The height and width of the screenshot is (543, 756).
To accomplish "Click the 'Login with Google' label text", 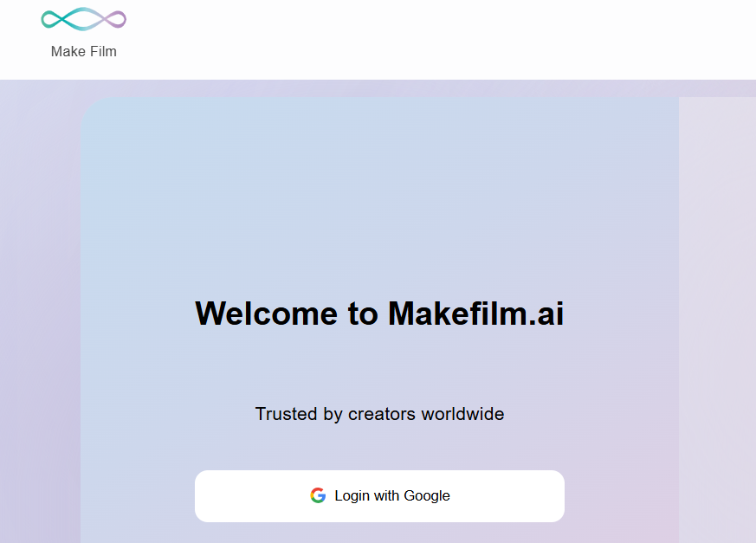I will point(392,495).
